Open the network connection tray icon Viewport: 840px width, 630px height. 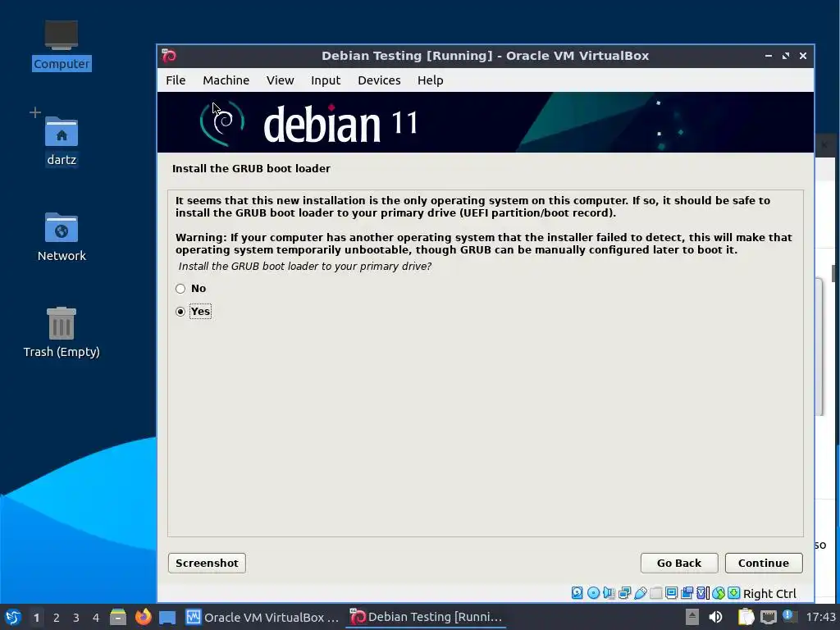[768, 617]
